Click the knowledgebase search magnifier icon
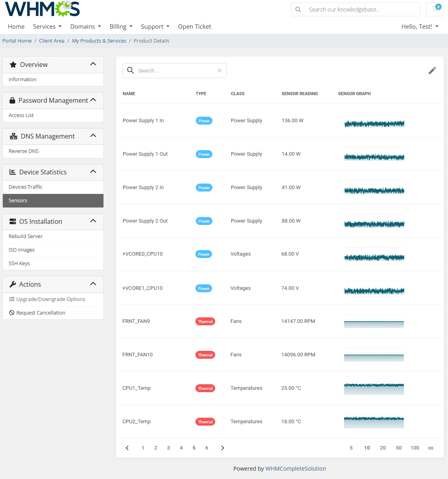This screenshot has width=448, height=479. click(x=298, y=10)
